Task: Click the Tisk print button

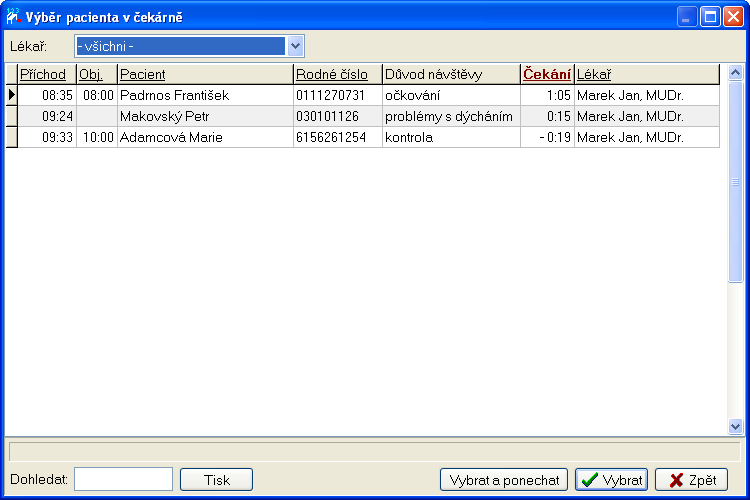Action: click(216, 480)
